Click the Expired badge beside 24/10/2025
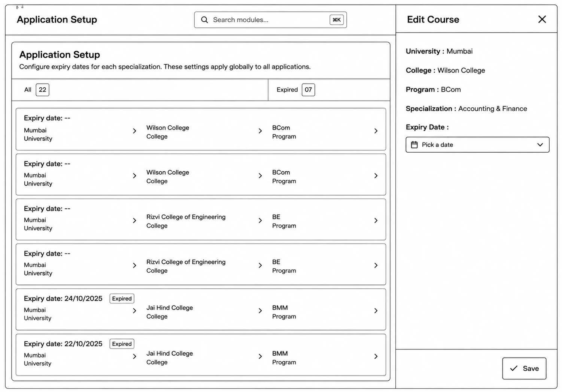 122,298
